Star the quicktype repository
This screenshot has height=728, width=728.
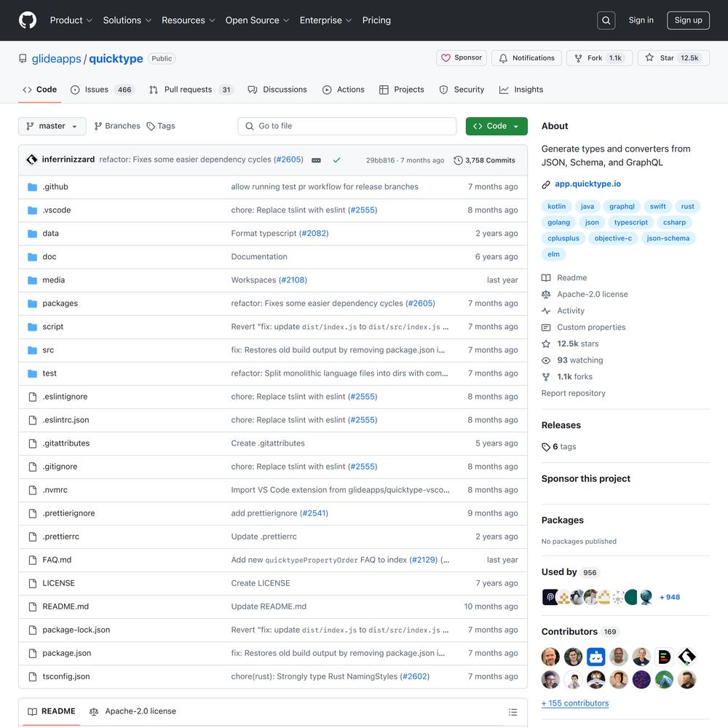point(673,58)
